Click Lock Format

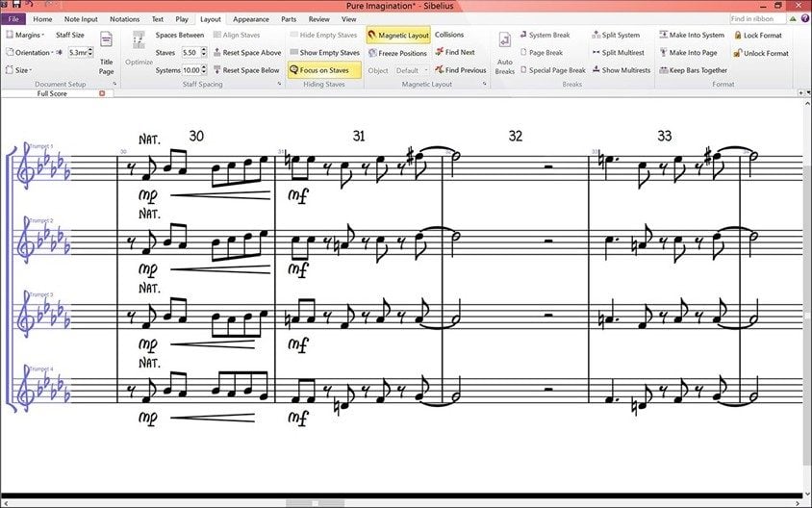point(757,36)
